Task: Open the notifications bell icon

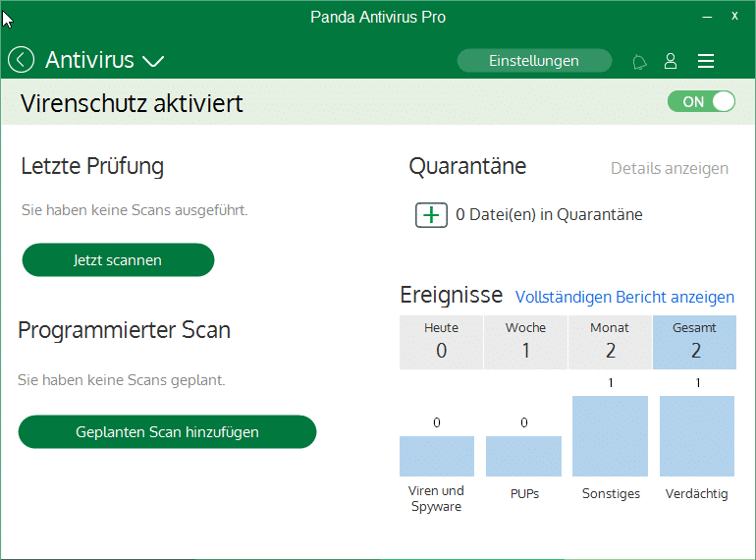Action: (x=639, y=62)
